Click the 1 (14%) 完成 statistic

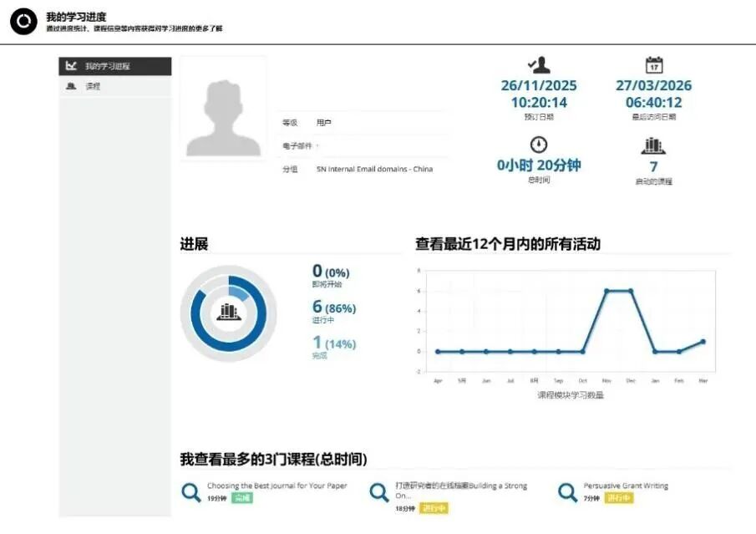tap(333, 347)
